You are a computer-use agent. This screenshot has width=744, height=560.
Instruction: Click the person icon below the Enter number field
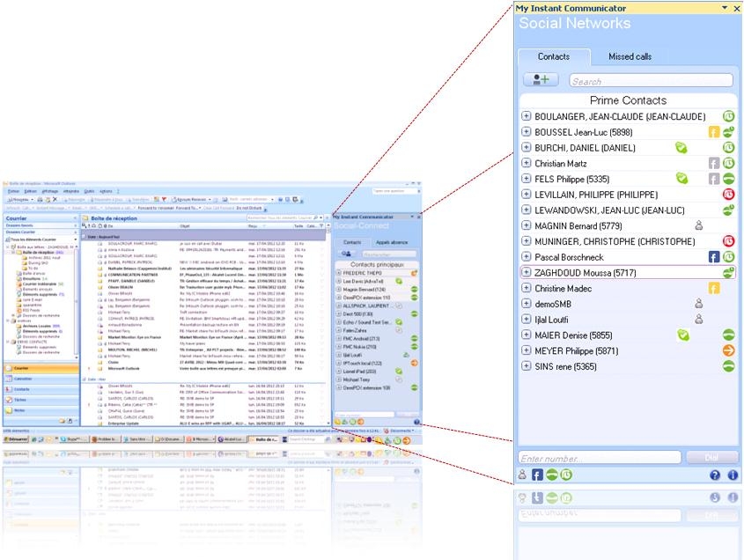522,475
